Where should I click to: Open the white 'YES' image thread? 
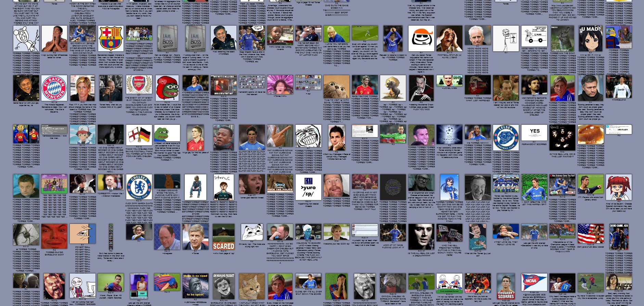click(x=534, y=132)
